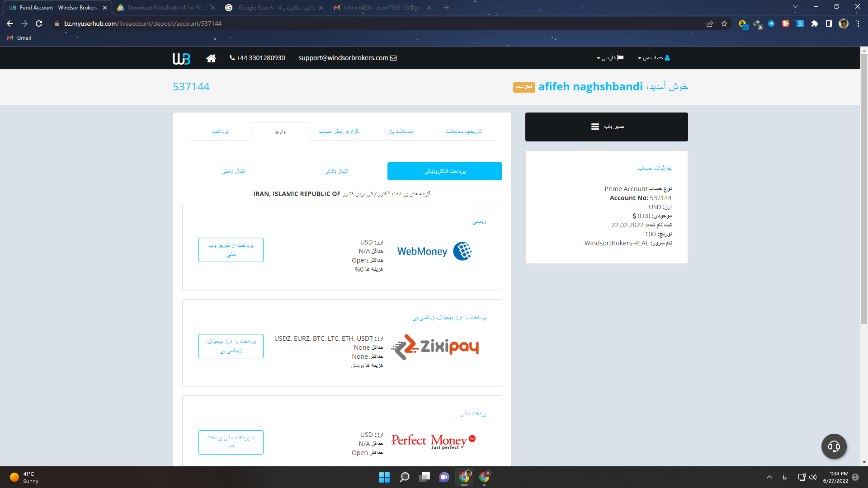The height and width of the screenshot is (488, 868).
Task: Open the live support headset chat button
Action: [834, 446]
